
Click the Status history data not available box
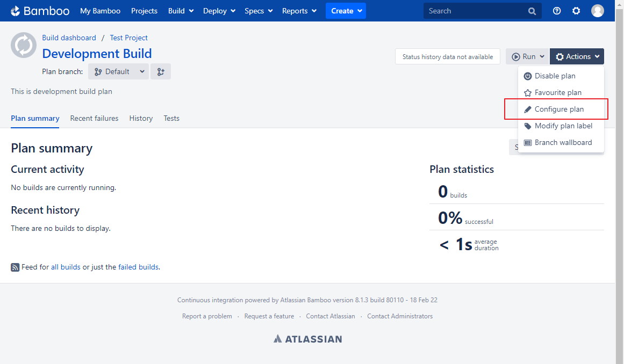click(448, 57)
